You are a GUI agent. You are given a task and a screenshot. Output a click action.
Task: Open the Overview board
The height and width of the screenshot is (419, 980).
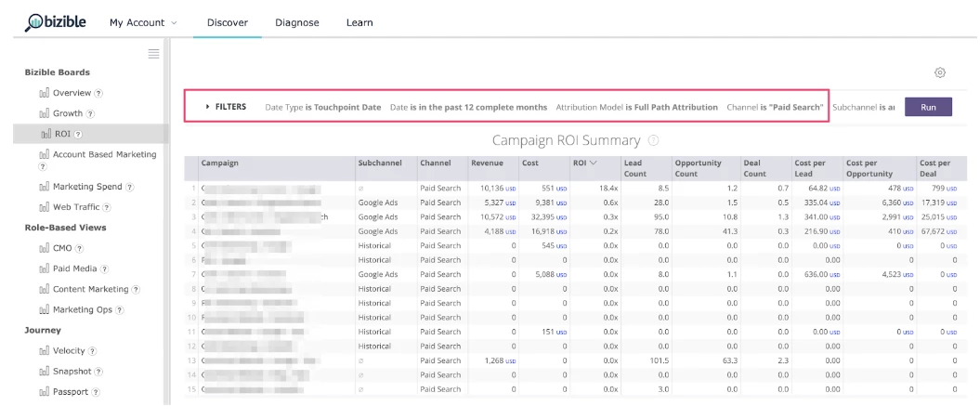pyautogui.click(x=72, y=93)
